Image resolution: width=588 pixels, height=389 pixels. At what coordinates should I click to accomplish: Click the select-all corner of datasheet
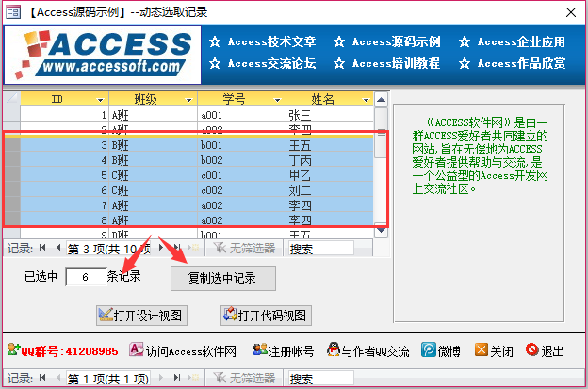coord(11,99)
